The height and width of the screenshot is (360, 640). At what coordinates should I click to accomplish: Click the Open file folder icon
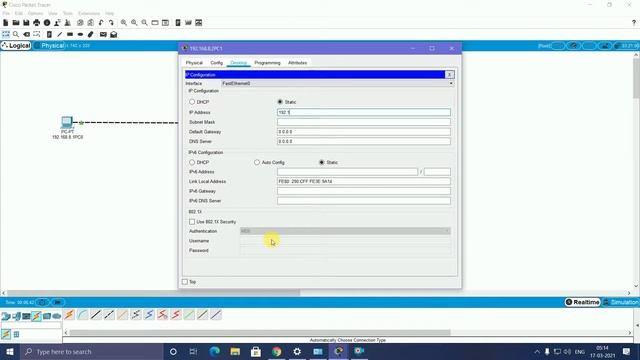coord(16,23)
